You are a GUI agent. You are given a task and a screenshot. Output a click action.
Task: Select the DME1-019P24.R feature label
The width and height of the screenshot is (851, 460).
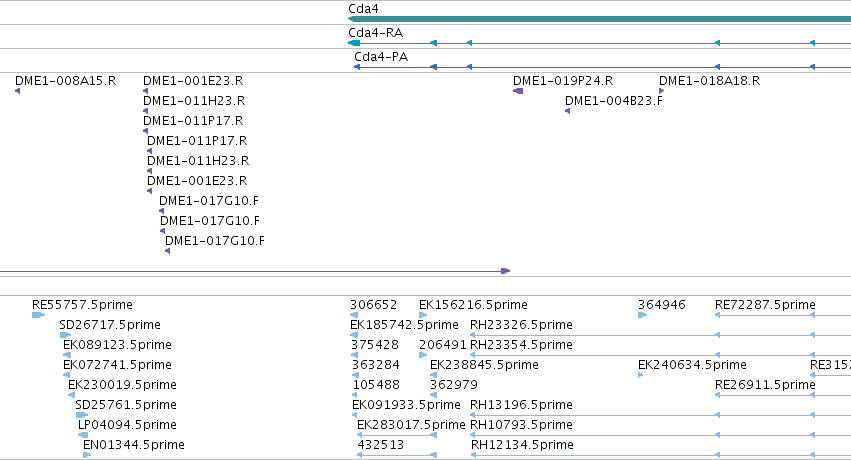pos(563,81)
